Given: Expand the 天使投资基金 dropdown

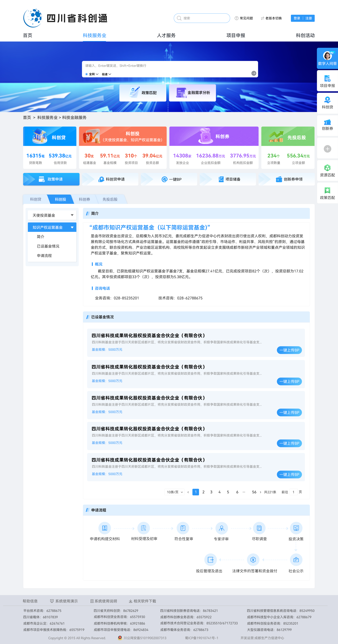Looking at the screenshot, I should (x=72, y=215).
